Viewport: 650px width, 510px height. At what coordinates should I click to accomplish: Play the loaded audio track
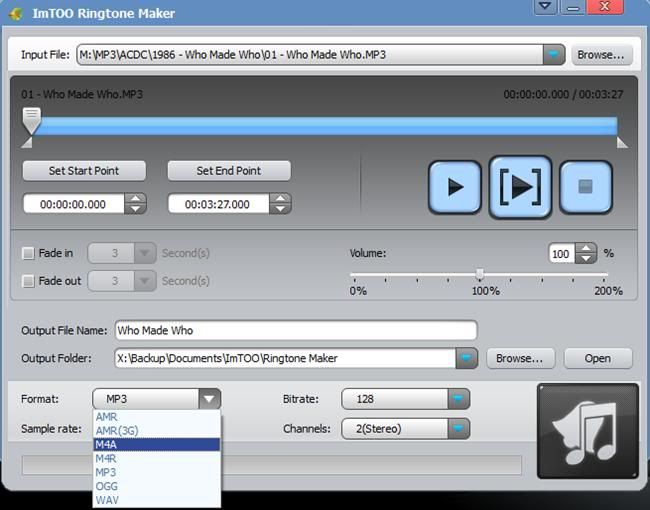tap(455, 187)
